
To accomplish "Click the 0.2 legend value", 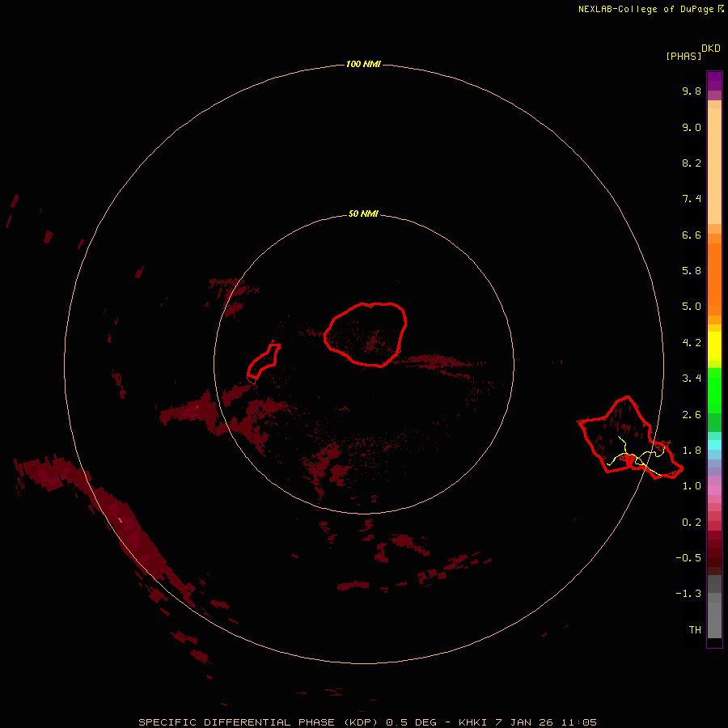I will 692,523.
